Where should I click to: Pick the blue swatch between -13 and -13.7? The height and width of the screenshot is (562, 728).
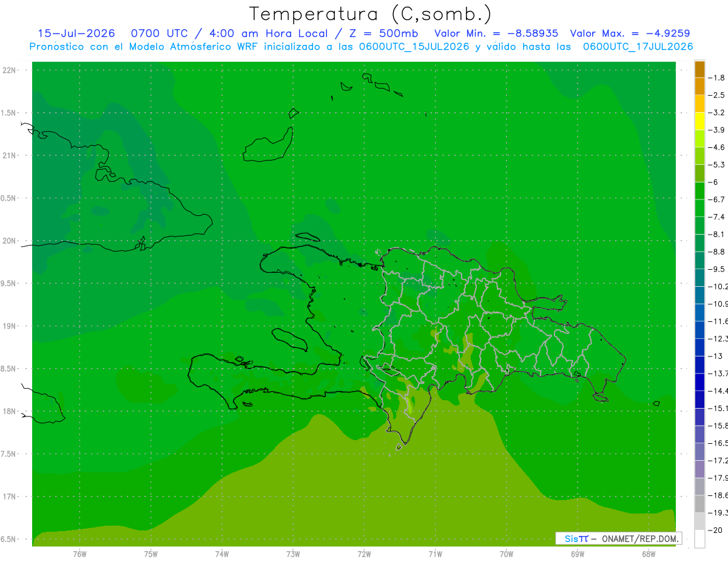699,365
